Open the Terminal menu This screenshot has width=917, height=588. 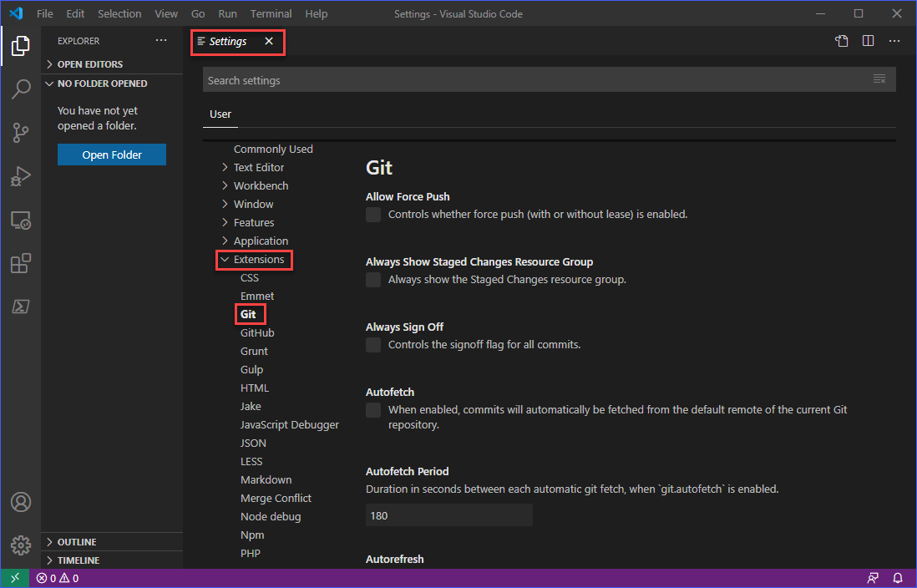[x=271, y=13]
